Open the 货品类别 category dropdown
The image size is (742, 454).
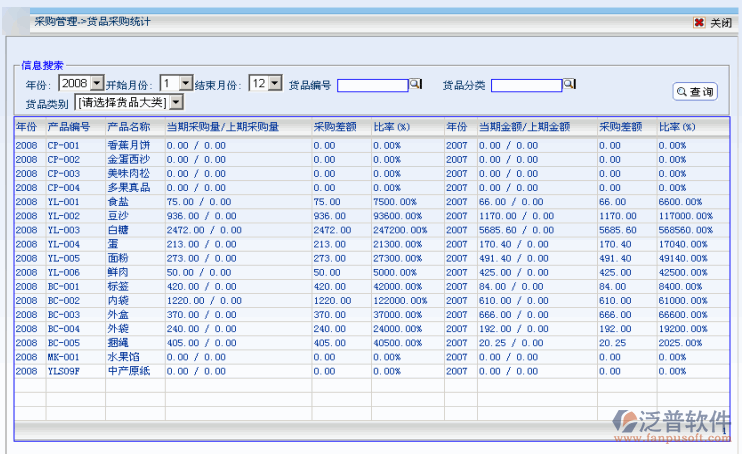click(176, 102)
